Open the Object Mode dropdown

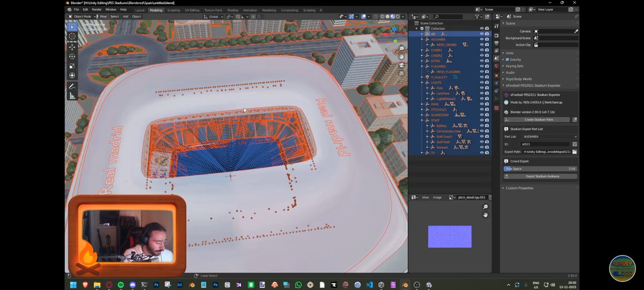click(83, 17)
